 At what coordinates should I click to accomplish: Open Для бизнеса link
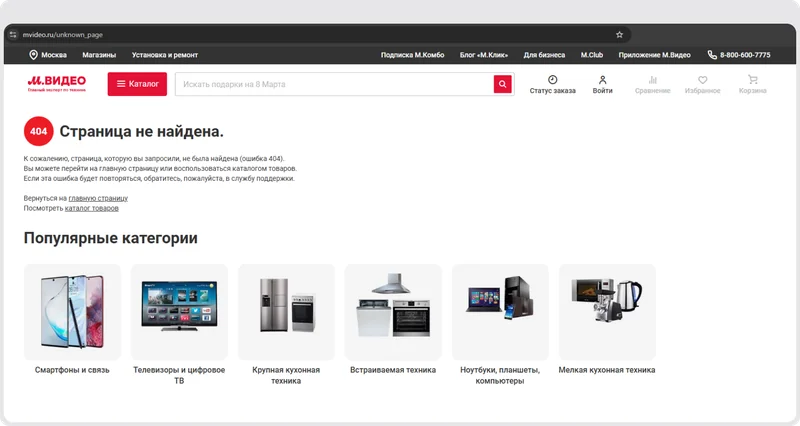(544, 55)
